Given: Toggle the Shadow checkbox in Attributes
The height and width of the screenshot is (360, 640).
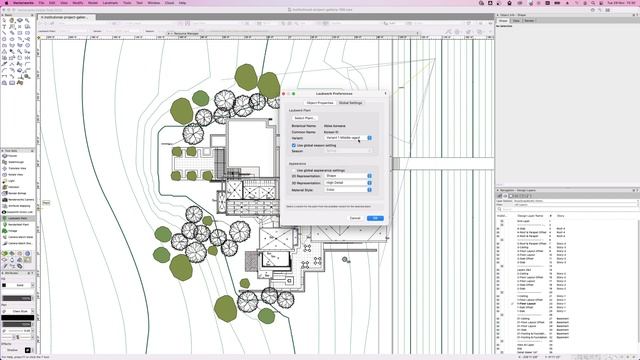Looking at the screenshot, I should click(4, 350).
